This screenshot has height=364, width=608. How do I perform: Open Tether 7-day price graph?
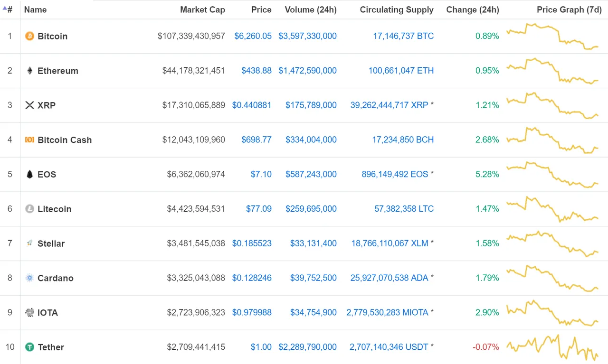click(x=553, y=347)
